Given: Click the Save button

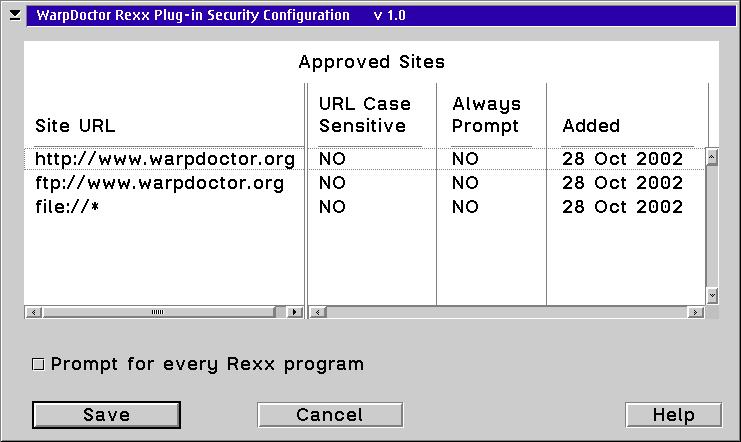Looking at the screenshot, I should [x=106, y=415].
